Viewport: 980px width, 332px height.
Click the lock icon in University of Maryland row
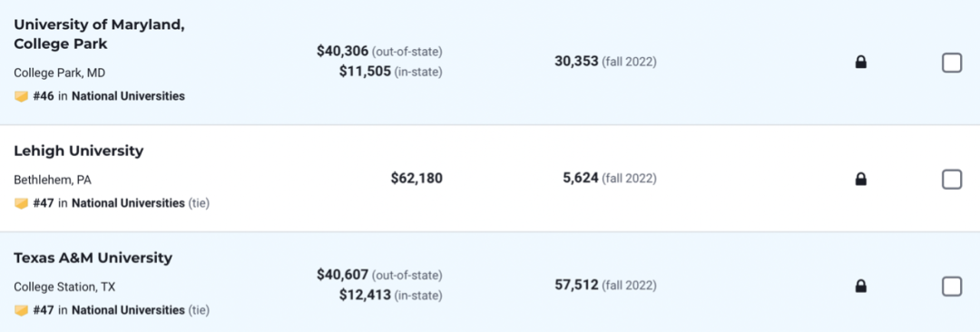860,62
